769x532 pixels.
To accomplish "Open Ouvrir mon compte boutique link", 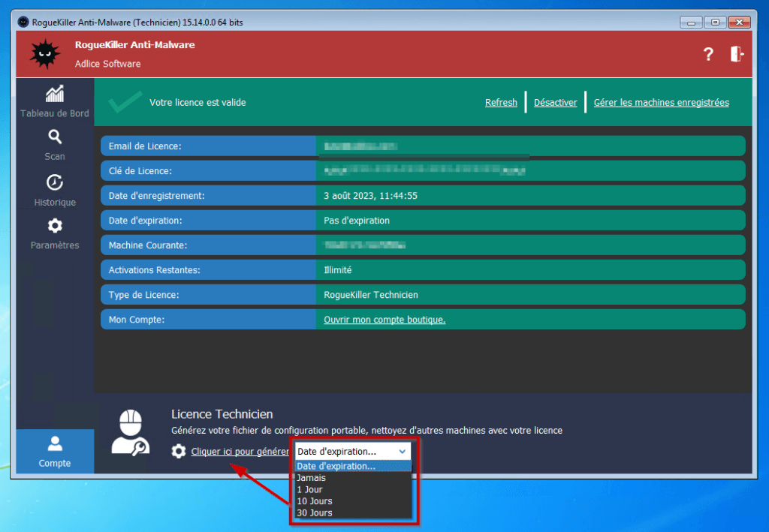I will point(384,320).
